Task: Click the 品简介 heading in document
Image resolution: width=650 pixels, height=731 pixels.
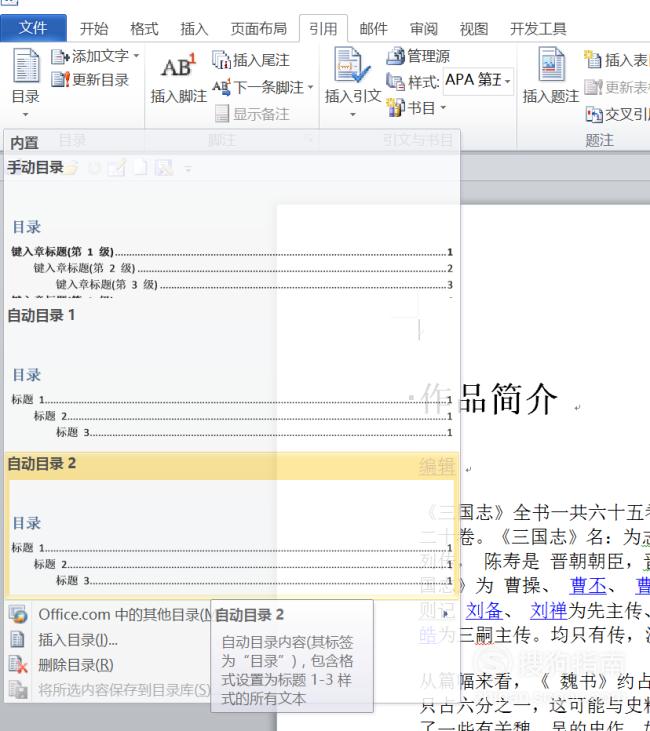Action: [x=508, y=399]
